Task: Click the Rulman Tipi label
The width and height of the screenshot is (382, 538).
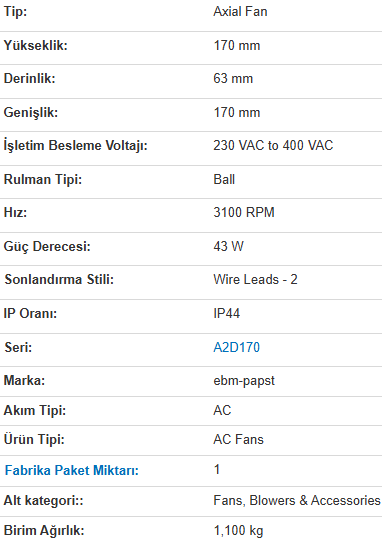Action: pyautogui.click(x=43, y=179)
